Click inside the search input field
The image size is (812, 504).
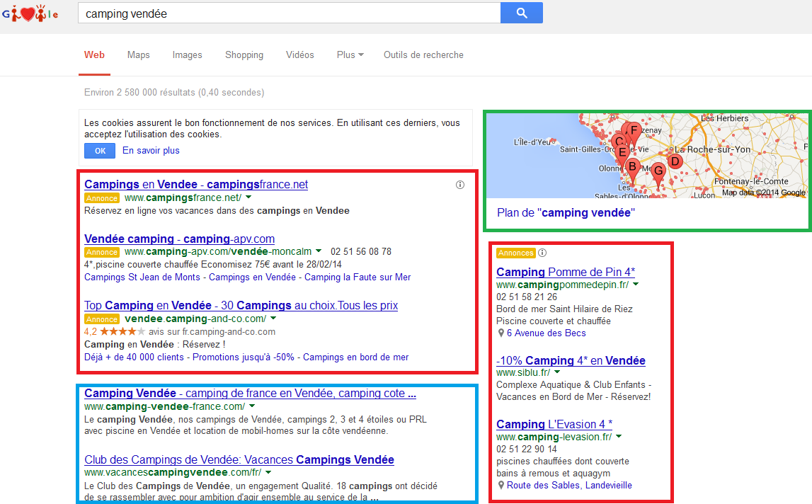point(283,13)
